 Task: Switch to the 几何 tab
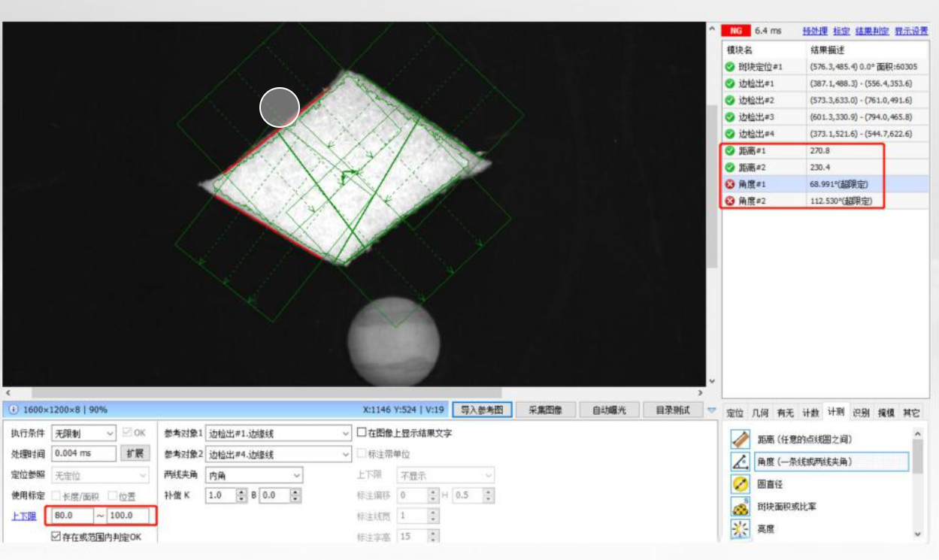point(760,413)
